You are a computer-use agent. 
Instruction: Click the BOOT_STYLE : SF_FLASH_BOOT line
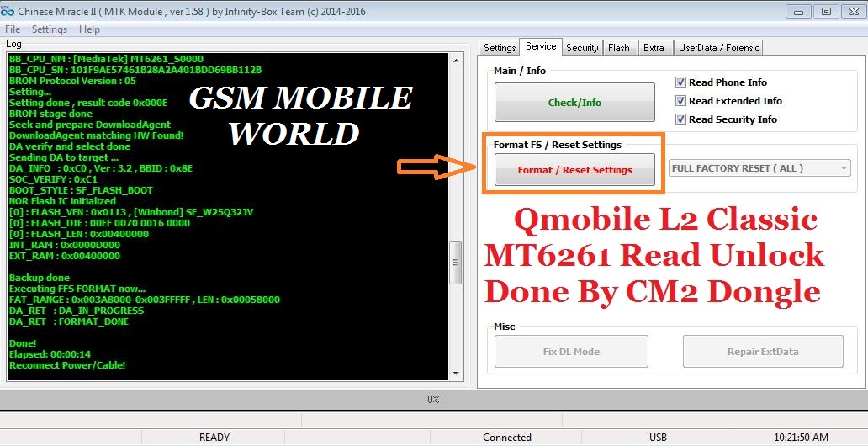coord(81,190)
